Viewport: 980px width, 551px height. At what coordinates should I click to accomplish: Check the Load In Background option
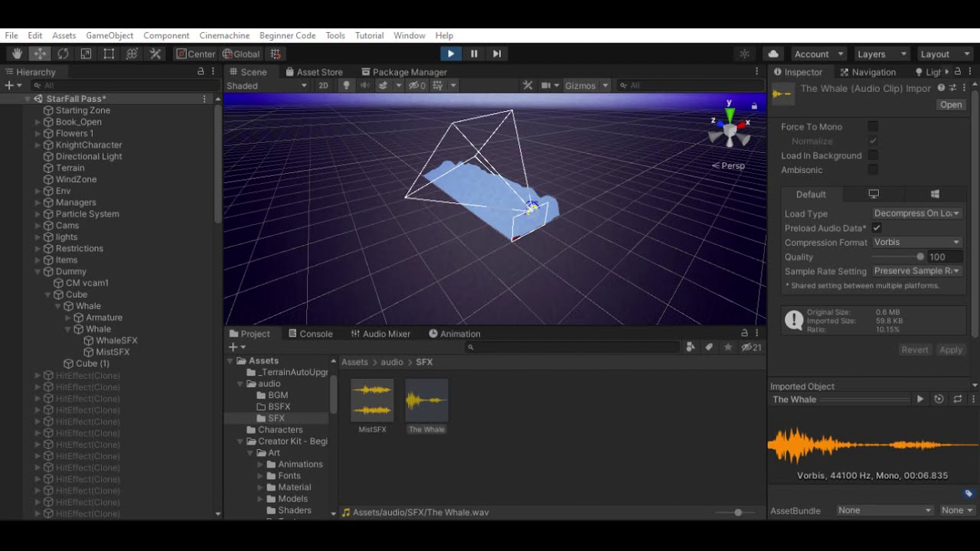[872, 155]
